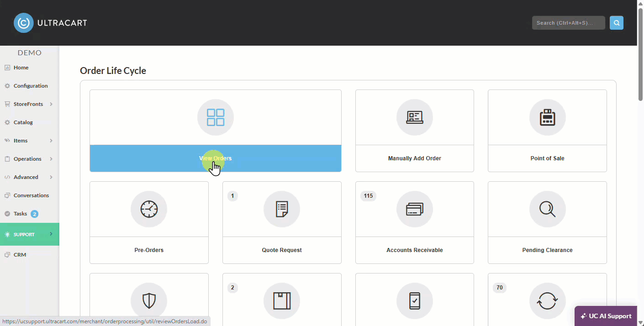644x326 pixels.
Task: Expand the SUPPORT chevron arrow
Action: [51, 234]
